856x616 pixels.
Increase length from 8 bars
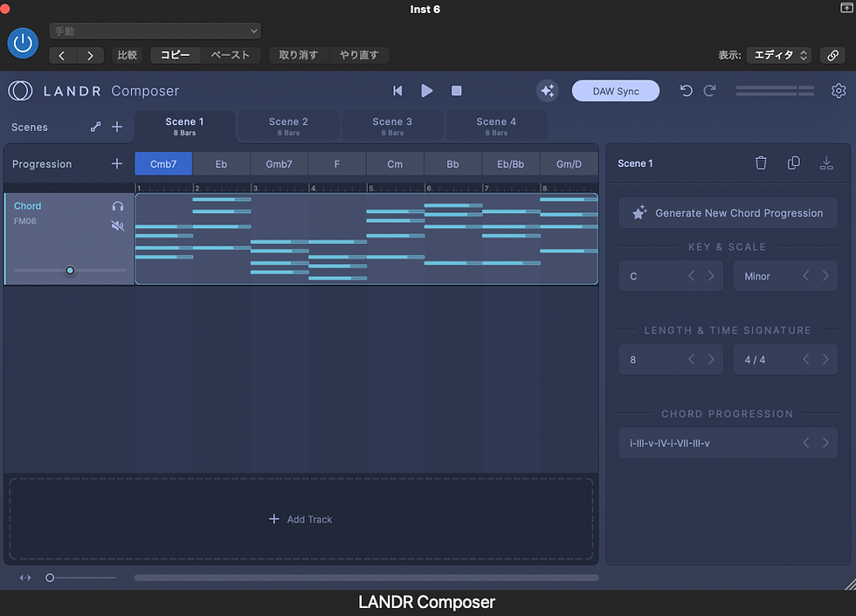[711, 359]
